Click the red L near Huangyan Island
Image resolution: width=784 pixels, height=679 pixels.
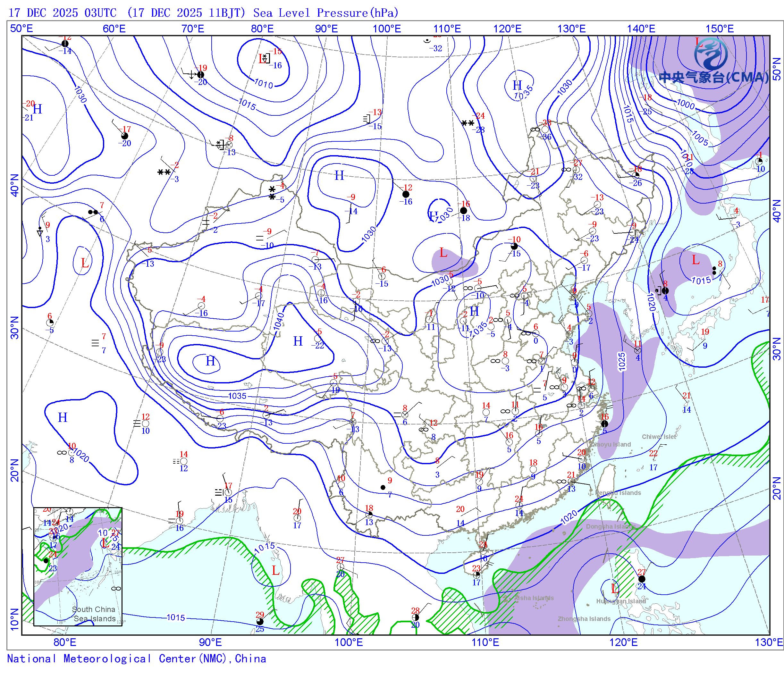click(x=614, y=589)
